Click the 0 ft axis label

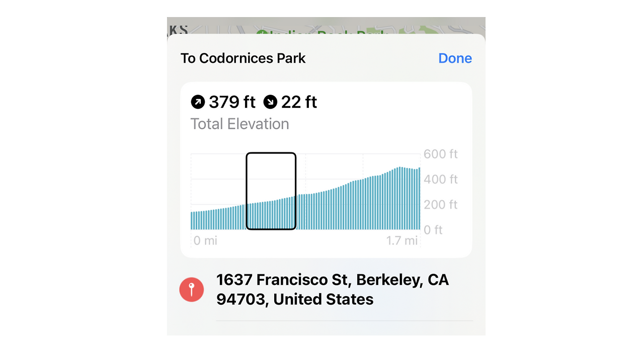tap(433, 230)
